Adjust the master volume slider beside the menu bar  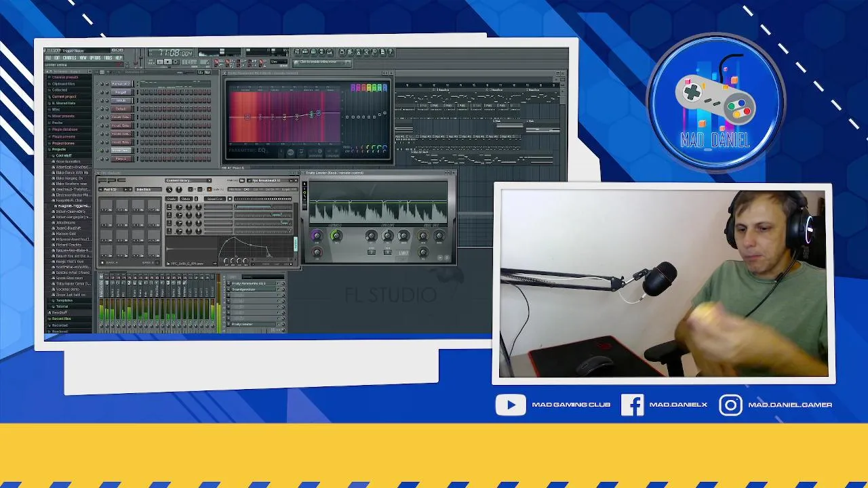(136, 58)
